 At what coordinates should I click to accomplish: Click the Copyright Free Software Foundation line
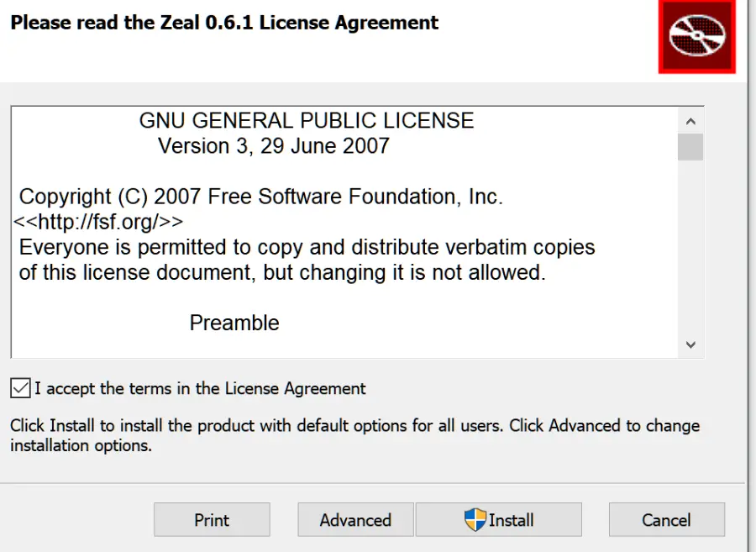261,197
